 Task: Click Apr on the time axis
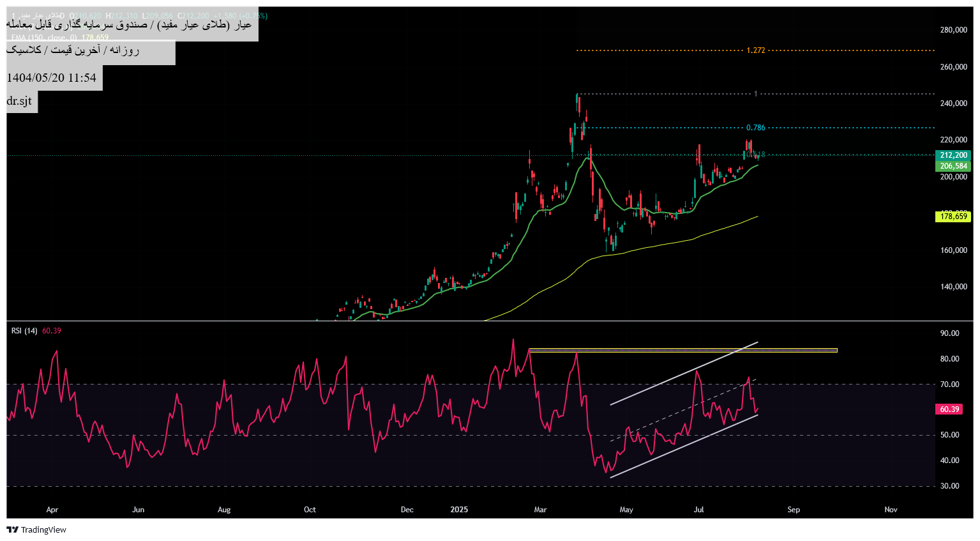click(x=52, y=510)
